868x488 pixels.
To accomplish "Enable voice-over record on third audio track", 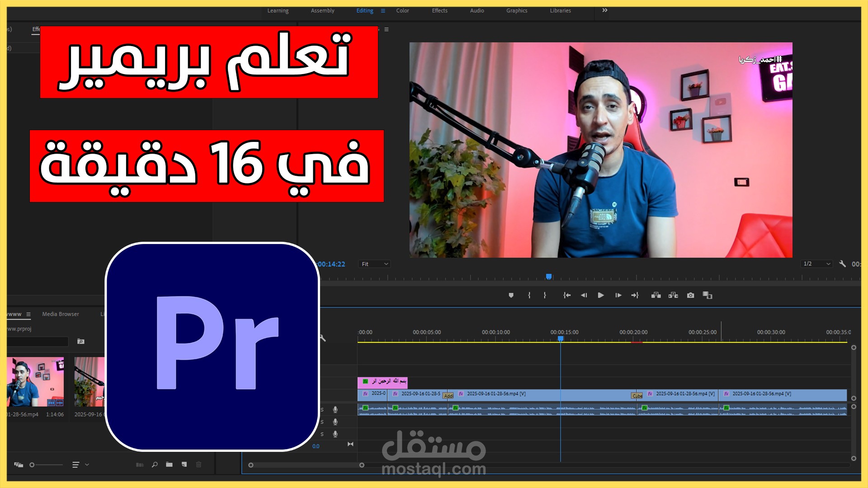I will click(335, 434).
